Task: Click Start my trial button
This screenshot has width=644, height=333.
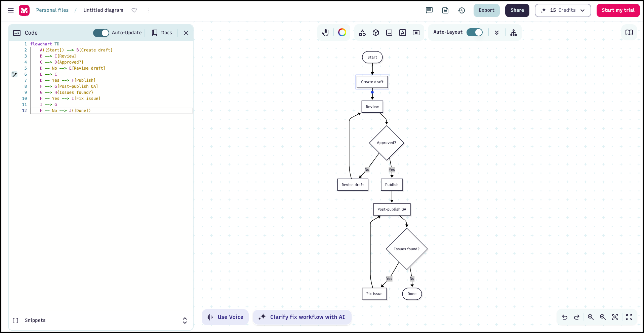Action: coord(618,10)
